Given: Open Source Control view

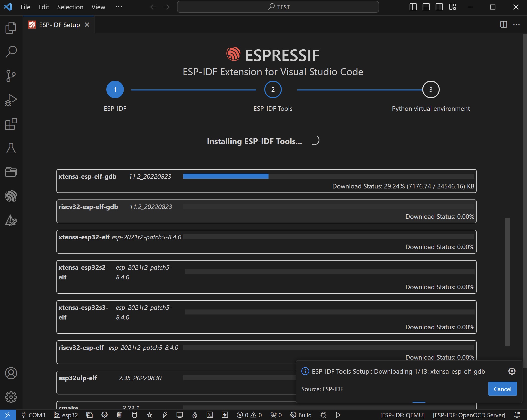Looking at the screenshot, I should coord(11,76).
